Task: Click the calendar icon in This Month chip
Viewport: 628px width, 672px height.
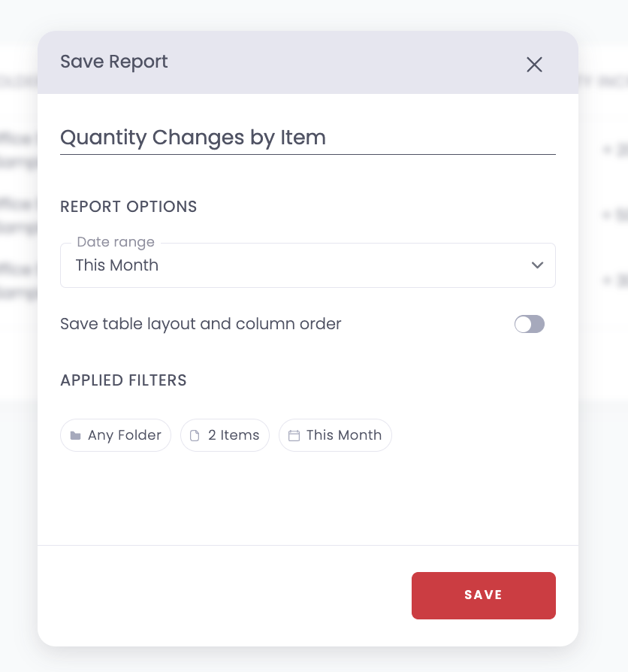Action: pos(294,436)
